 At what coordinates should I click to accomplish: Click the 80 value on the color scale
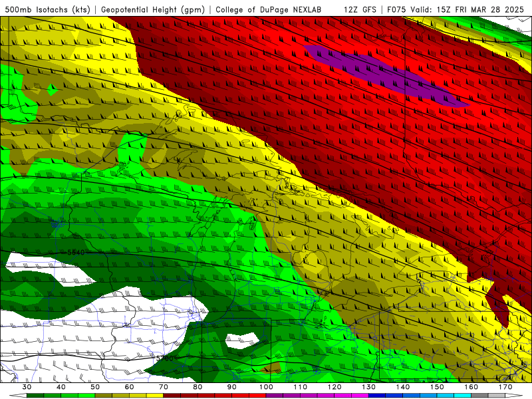[198, 387]
